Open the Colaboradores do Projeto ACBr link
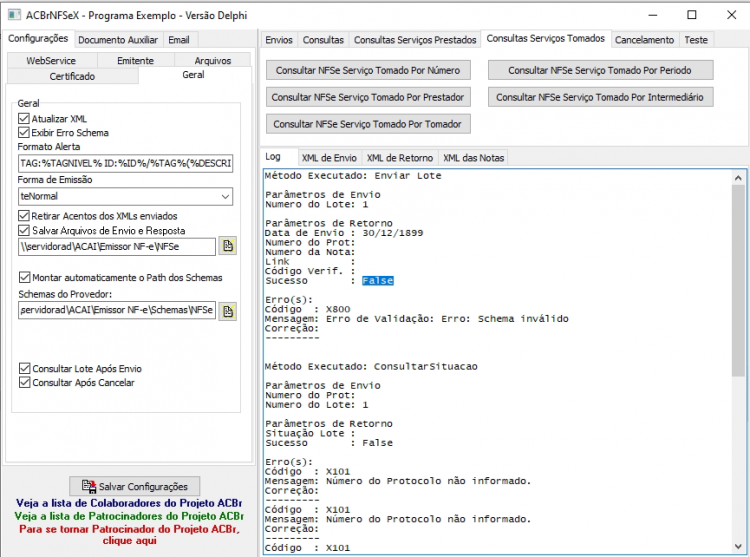 [x=129, y=503]
